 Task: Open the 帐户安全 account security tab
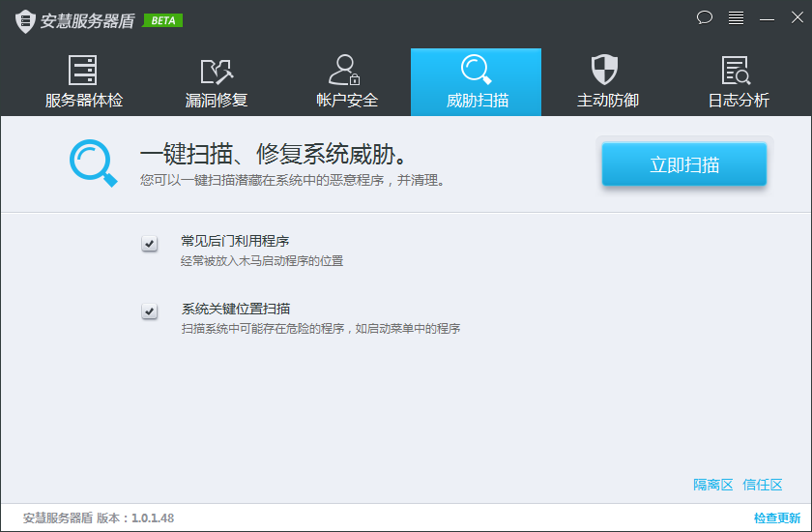347,82
